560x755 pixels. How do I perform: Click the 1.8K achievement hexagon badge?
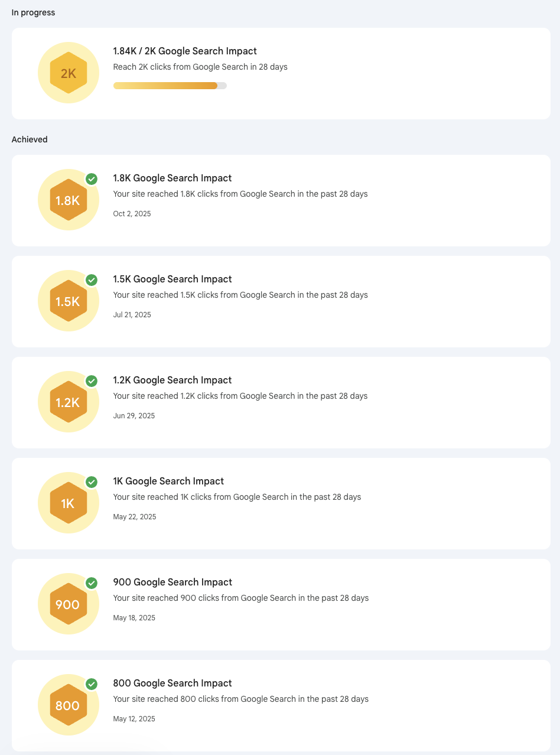point(69,200)
